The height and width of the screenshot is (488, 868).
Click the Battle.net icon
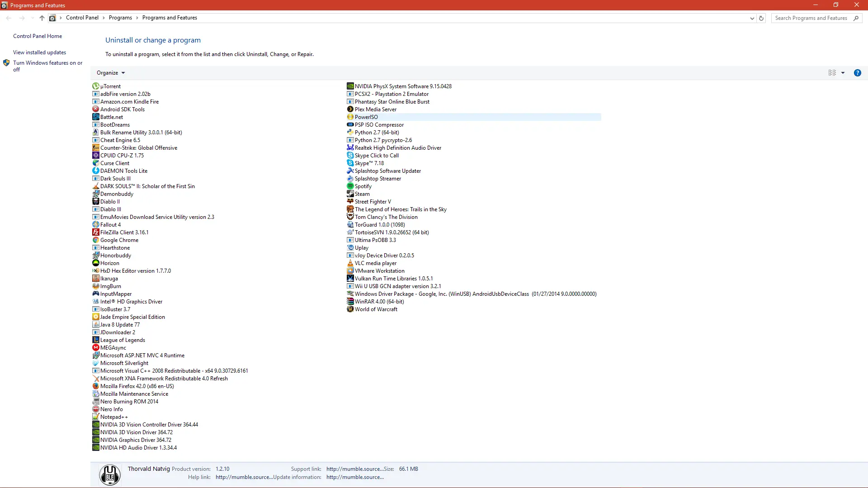(96, 117)
